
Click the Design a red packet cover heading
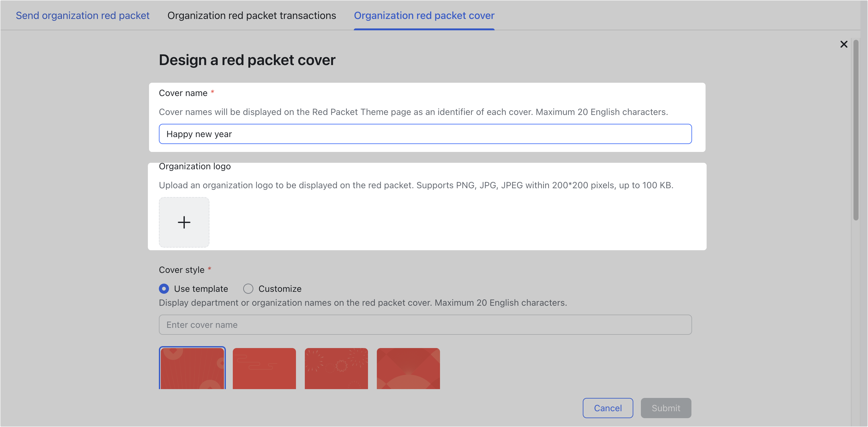pyautogui.click(x=247, y=60)
